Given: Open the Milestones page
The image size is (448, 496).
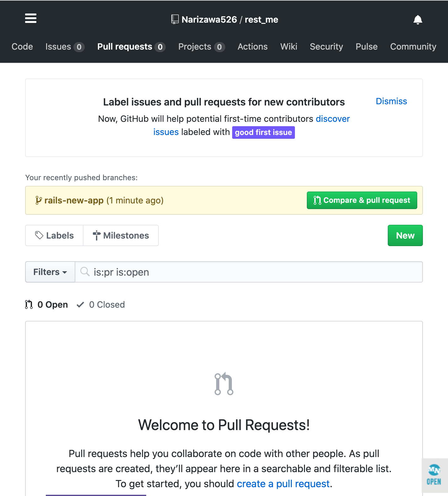Looking at the screenshot, I should (121, 235).
